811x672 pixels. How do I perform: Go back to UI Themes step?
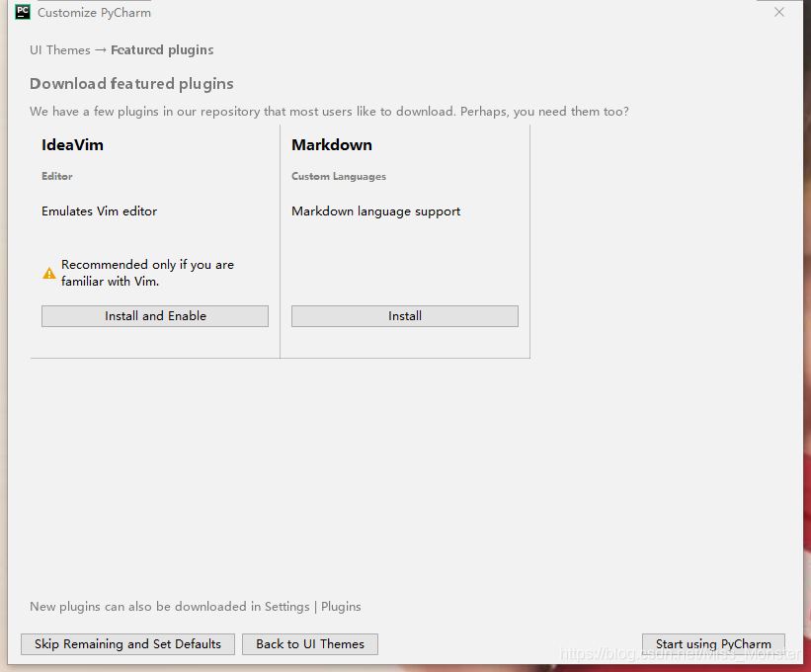[310, 644]
